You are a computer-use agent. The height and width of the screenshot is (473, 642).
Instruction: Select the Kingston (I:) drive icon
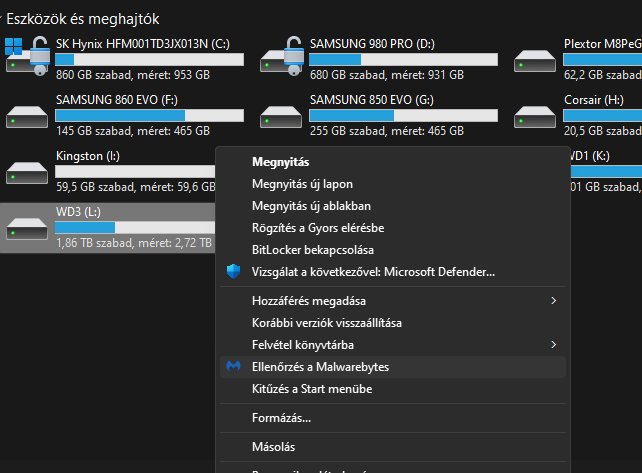click(x=27, y=173)
